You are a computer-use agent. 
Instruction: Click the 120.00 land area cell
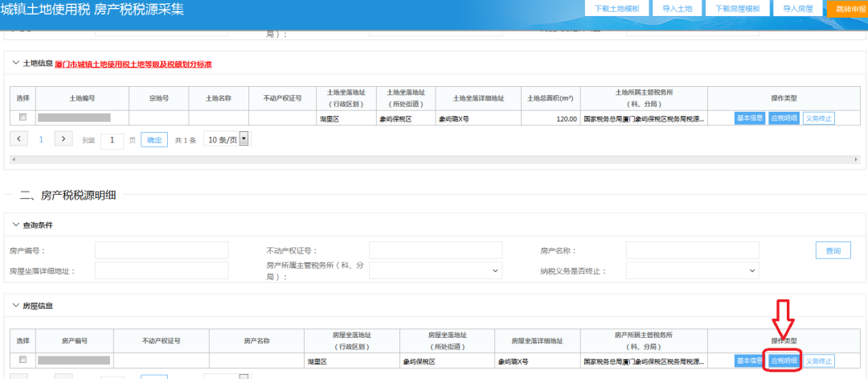551,118
